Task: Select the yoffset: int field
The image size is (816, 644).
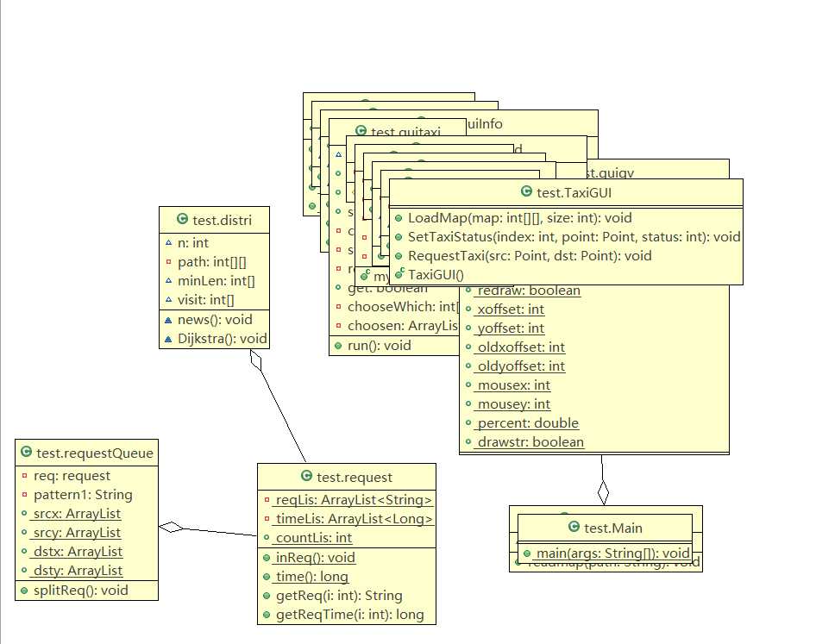Action: pyautogui.click(x=511, y=328)
